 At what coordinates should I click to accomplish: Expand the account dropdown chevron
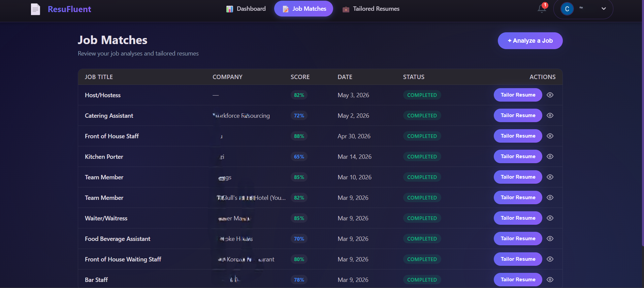pos(604,9)
